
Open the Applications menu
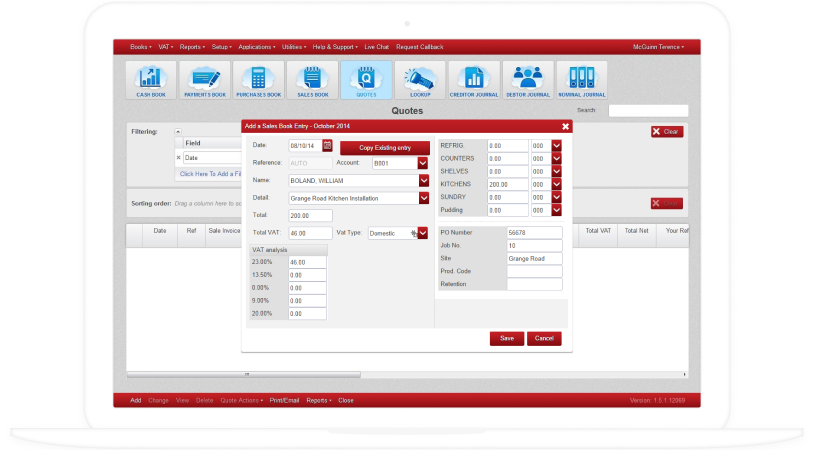coord(257,47)
